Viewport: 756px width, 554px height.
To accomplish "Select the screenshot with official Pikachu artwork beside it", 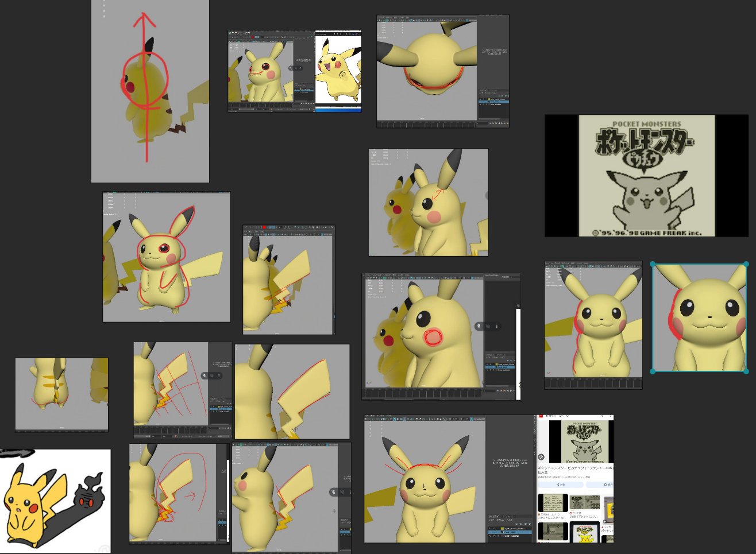I will click(x=295, y=71).
